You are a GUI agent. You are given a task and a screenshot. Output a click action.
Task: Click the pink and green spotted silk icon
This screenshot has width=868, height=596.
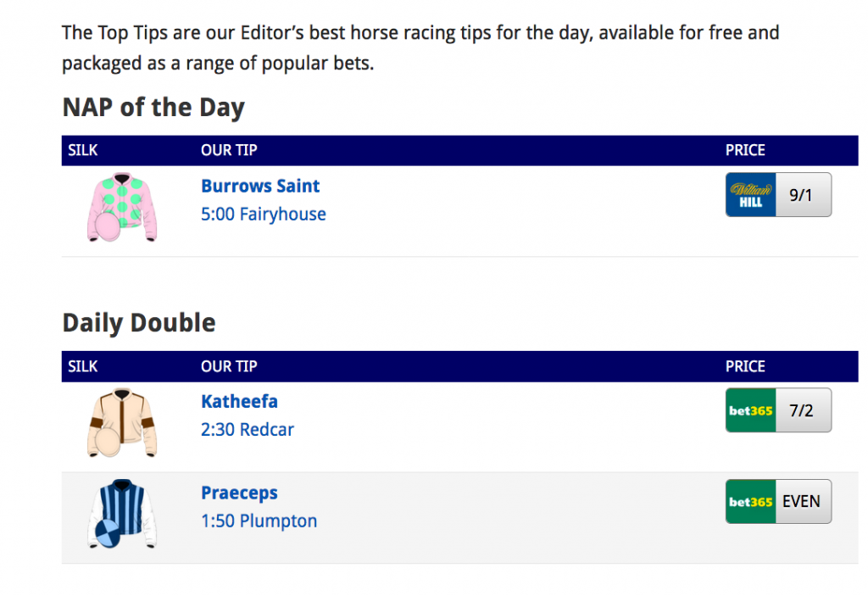click(122, 207)
